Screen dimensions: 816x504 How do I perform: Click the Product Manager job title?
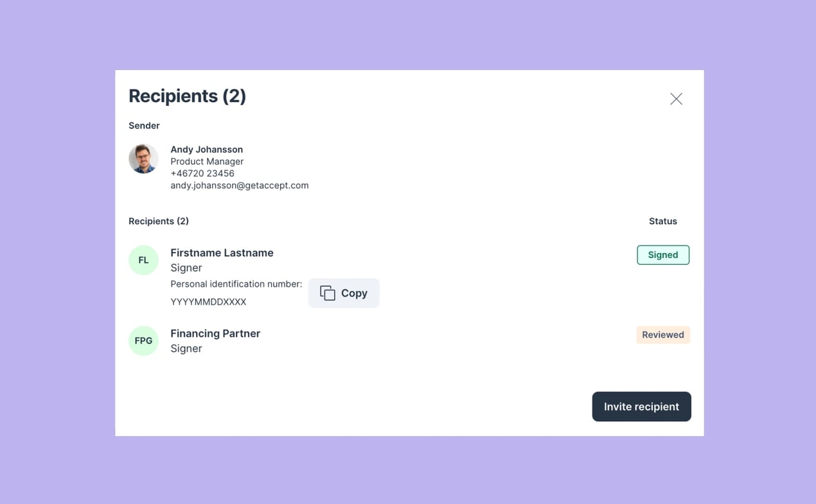pyautogui.click(x=207, y=162)
